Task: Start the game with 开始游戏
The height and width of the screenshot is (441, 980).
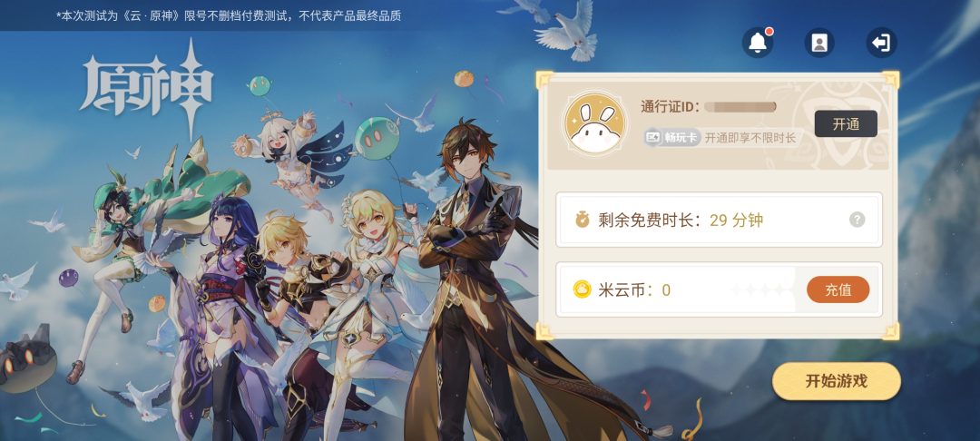Action: (837, 381)
